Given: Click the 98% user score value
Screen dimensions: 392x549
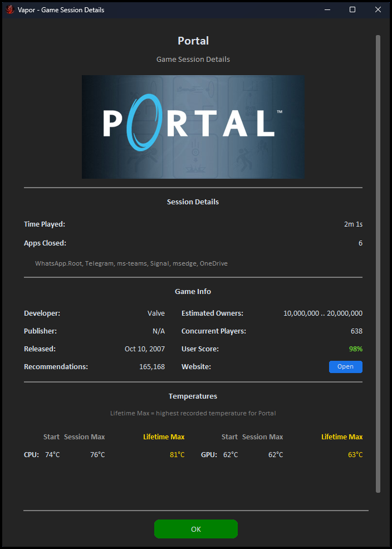Looking at the screenshot, I should tap(355, 349).
